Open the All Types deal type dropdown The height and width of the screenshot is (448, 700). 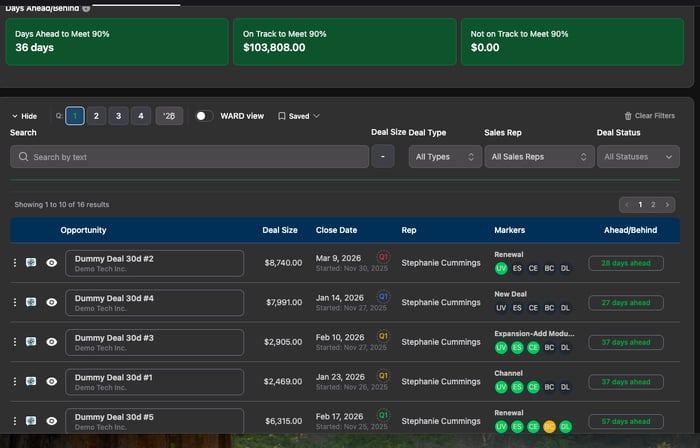445,157
